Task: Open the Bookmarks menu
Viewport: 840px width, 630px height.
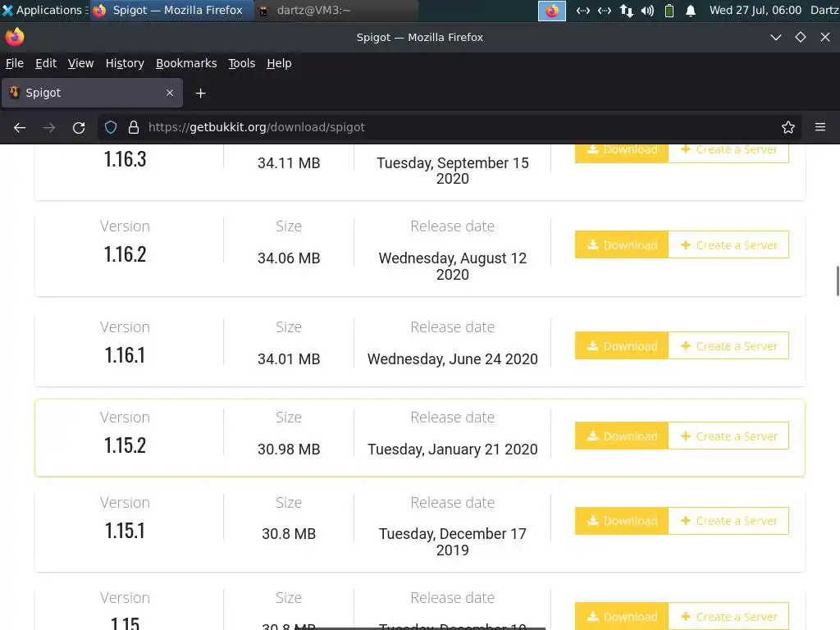Action: [x=186, y=63]
